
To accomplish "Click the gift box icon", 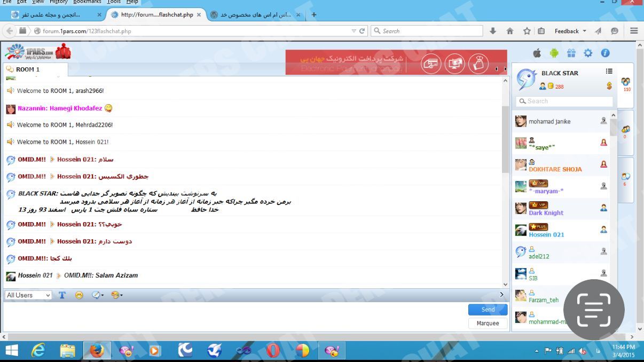I will tap(571, 53).
